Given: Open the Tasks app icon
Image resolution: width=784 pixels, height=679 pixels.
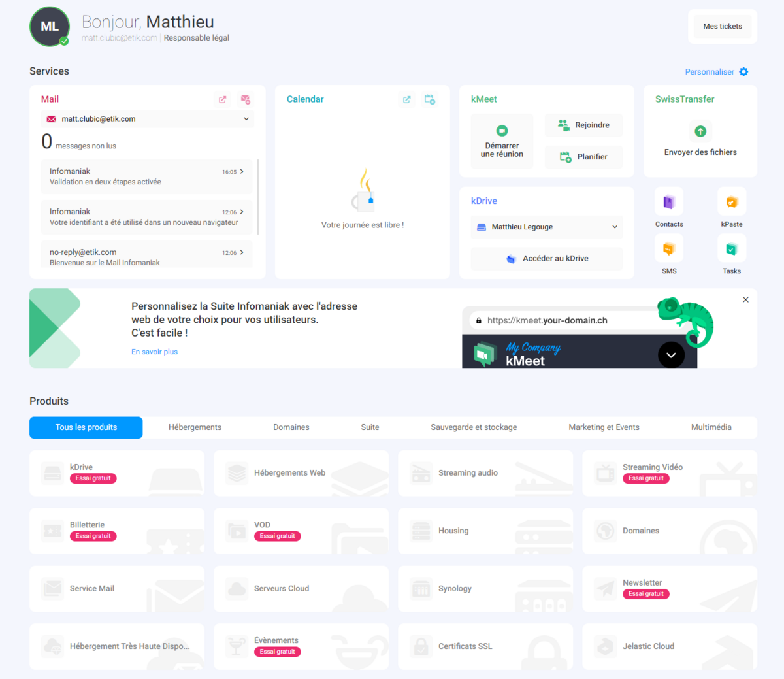Looking at the screenshot, I should pyautogui.click(x=732, y=249).
